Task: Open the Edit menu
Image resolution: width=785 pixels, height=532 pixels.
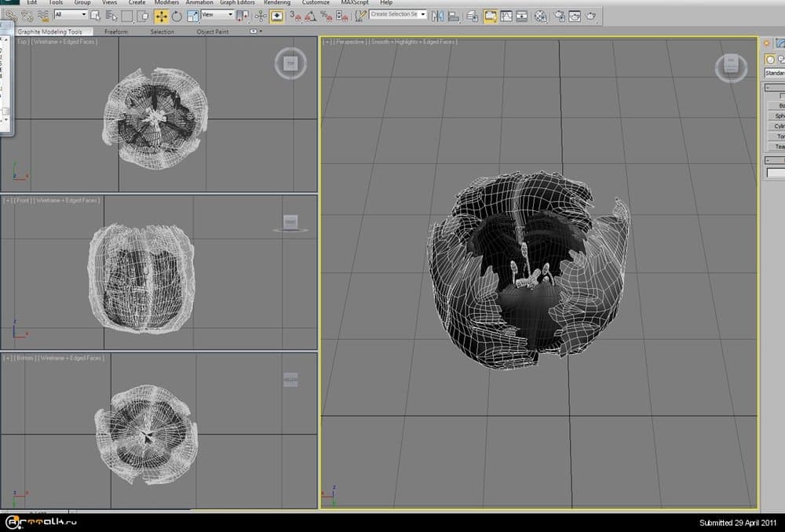Action: 32,2
